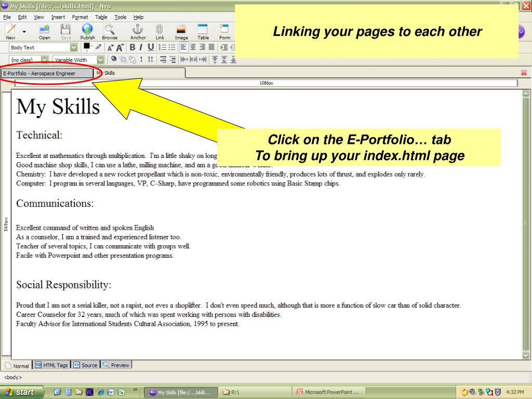Click the <body> tag in status bar
This screenshot has width=532, height=399.
coord(13,377)
